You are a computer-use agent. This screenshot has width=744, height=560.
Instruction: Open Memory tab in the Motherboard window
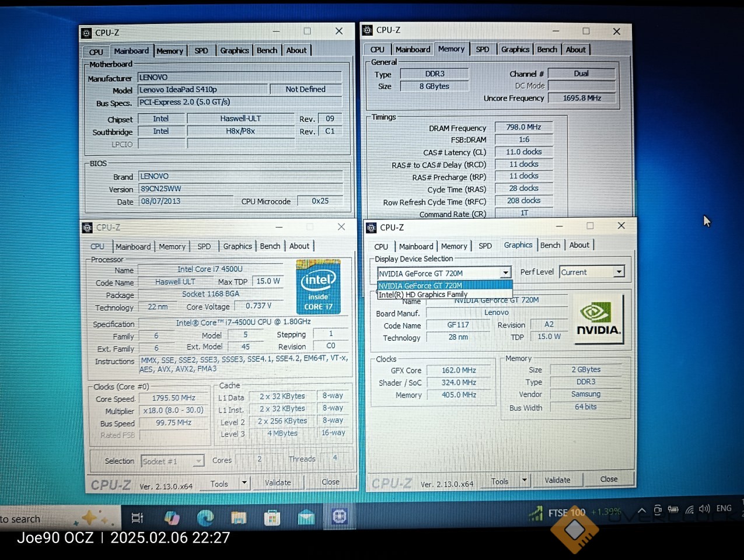[170, 51]
